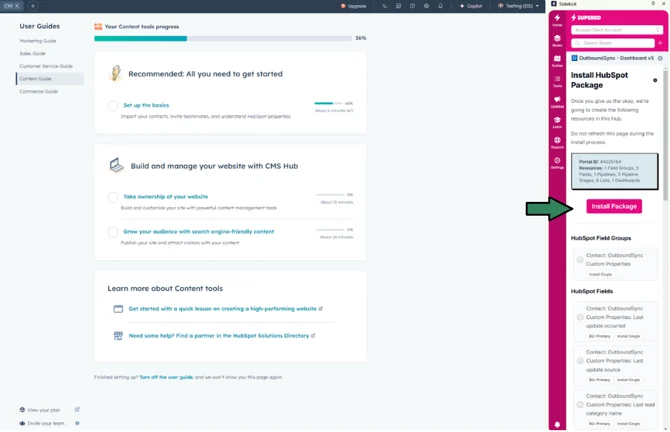The height and width of the screenshot is (432, 670).
Task: Click the HubSpot notifications bell icon
Action: click(x=440, y=6)
